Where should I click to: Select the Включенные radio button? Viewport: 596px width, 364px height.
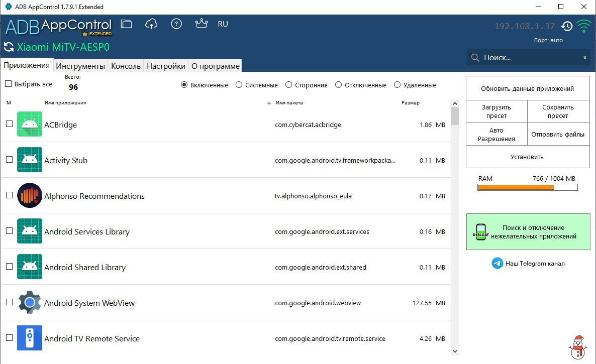(184, 85)
